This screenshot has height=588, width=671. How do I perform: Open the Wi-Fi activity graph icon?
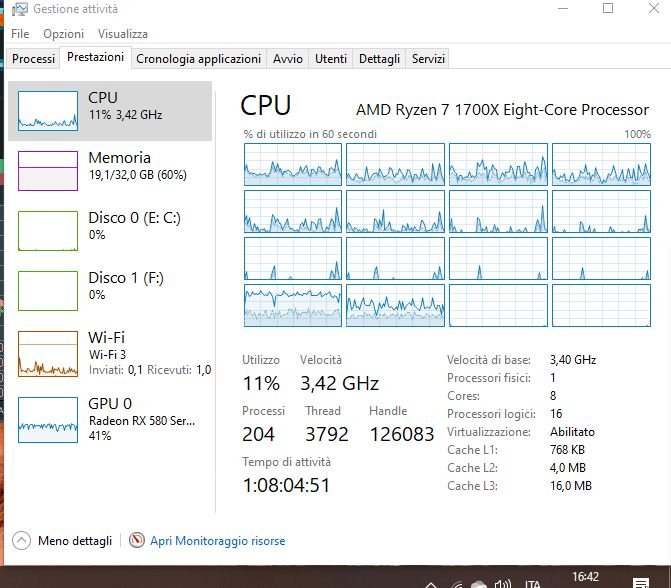click(x=48, y=354)
